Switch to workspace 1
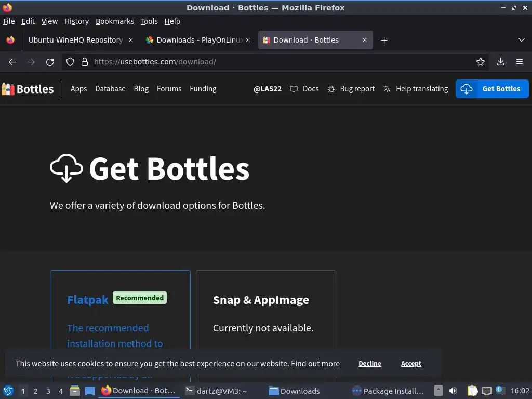The height and width of the screenshot is (399, 532). (x=23, y=391)
